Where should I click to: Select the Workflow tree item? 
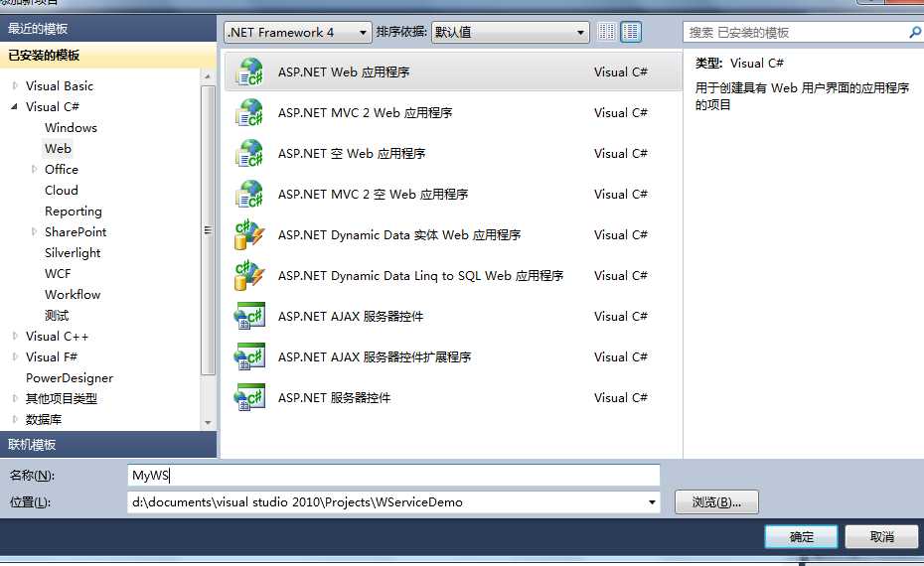pos(73,295)
